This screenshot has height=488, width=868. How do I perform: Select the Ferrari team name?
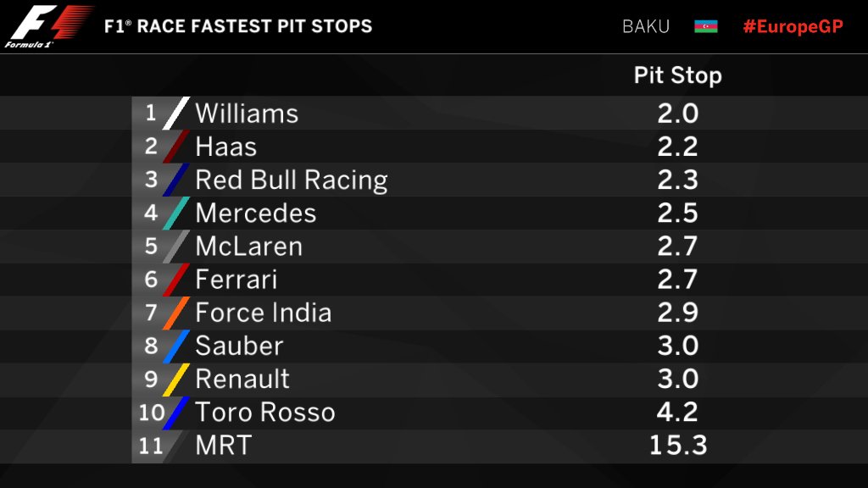tap(236, 280)
